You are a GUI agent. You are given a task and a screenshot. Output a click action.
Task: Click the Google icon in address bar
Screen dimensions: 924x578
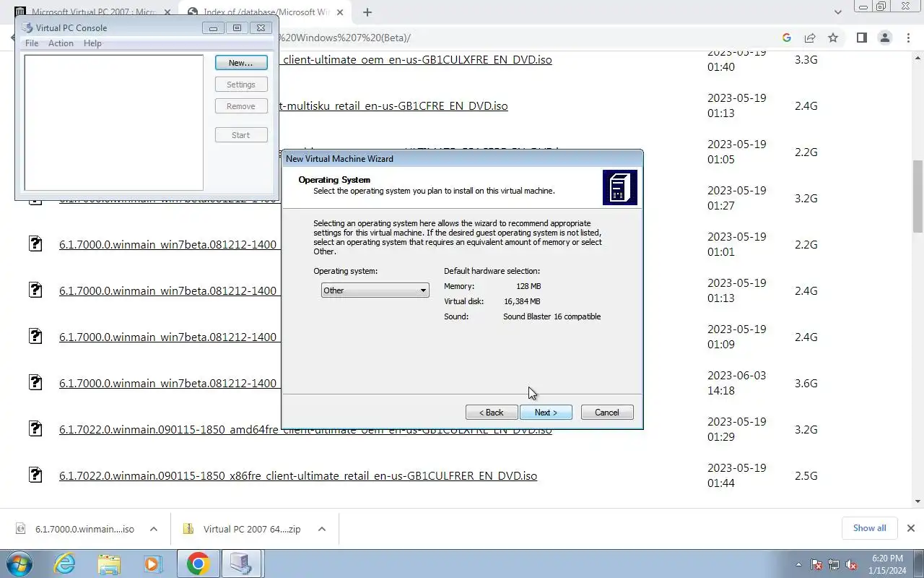click(787, 38)
